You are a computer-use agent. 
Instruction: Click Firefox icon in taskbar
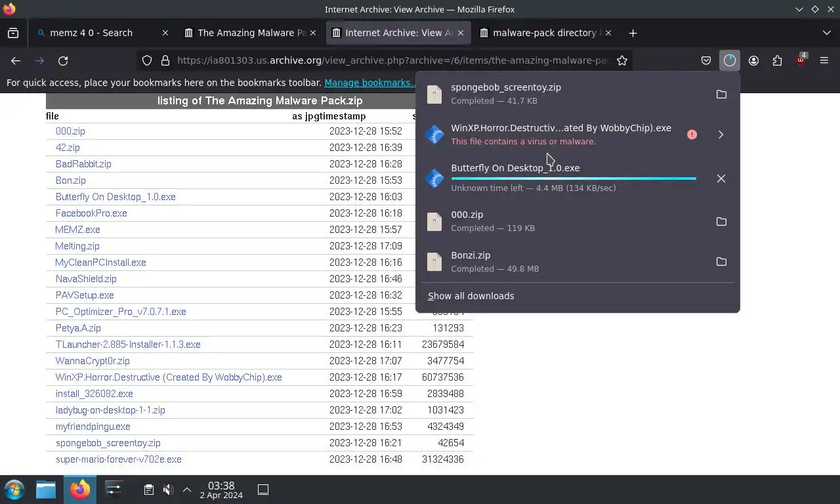click(x=80, y=490)
